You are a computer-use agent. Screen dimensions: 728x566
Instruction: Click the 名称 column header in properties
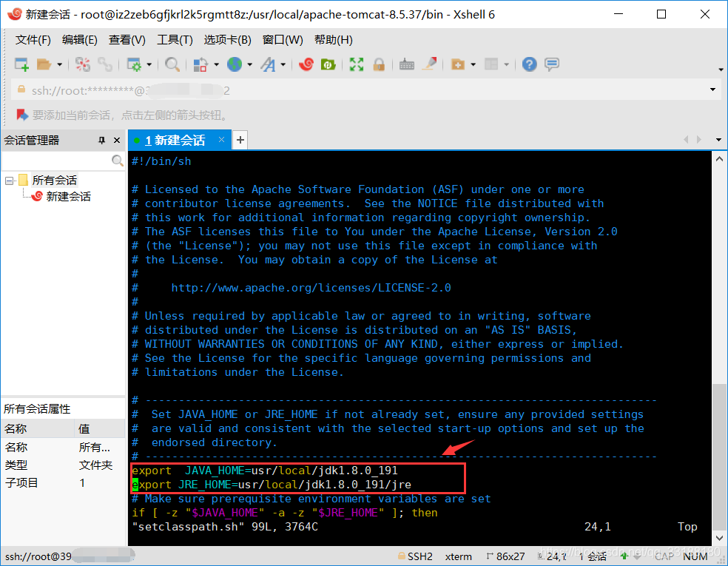pyautogui.click(x=38, y=428)
